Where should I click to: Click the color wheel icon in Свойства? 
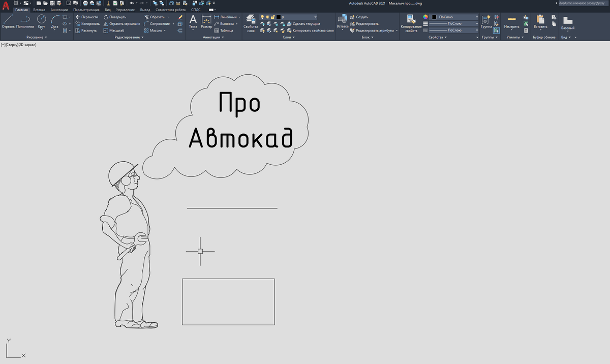[426, 17]
